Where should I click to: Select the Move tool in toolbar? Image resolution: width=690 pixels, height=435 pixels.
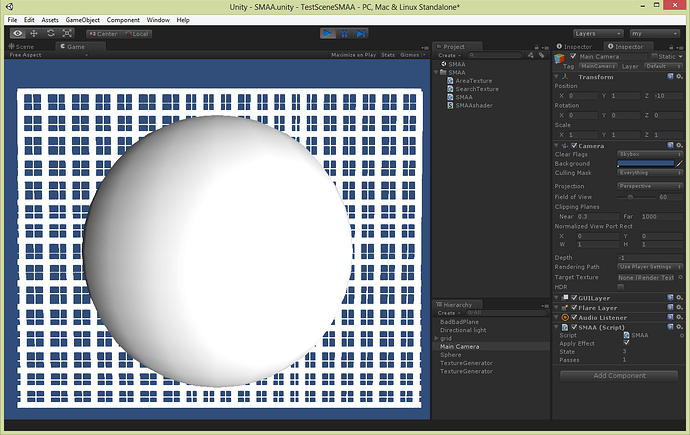[x=35, y=33]
